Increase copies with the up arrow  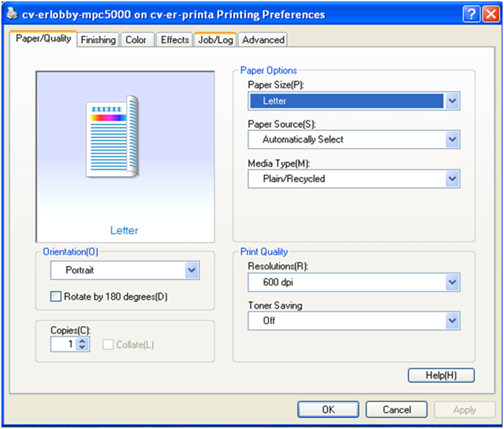(83, 340)
